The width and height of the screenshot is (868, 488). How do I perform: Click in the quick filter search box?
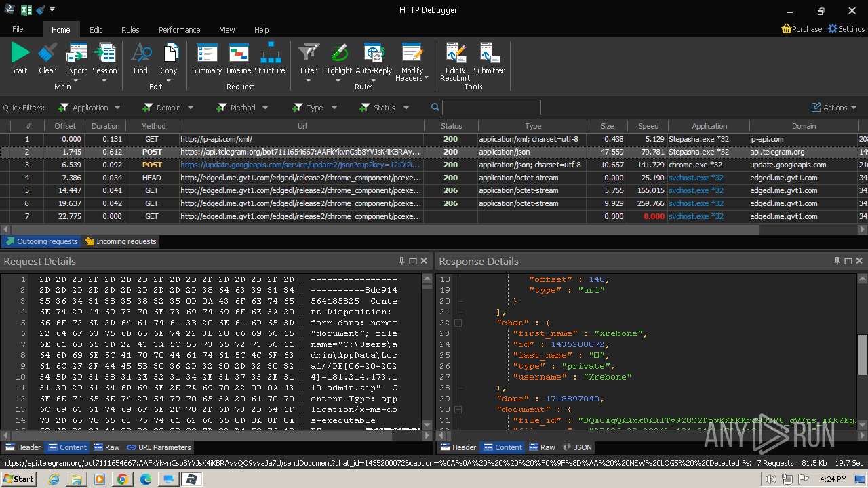(492, 107)
